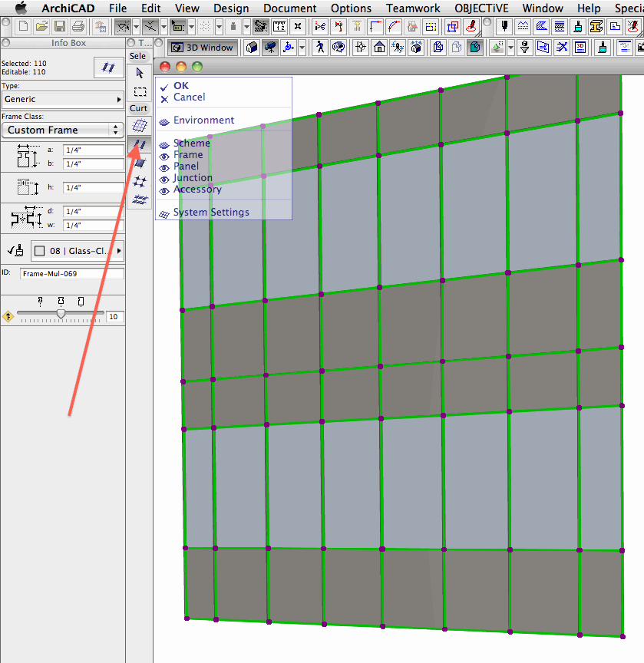
Task: Click the ID field Frame-Mul-069
Action: [x=72, y=274]
